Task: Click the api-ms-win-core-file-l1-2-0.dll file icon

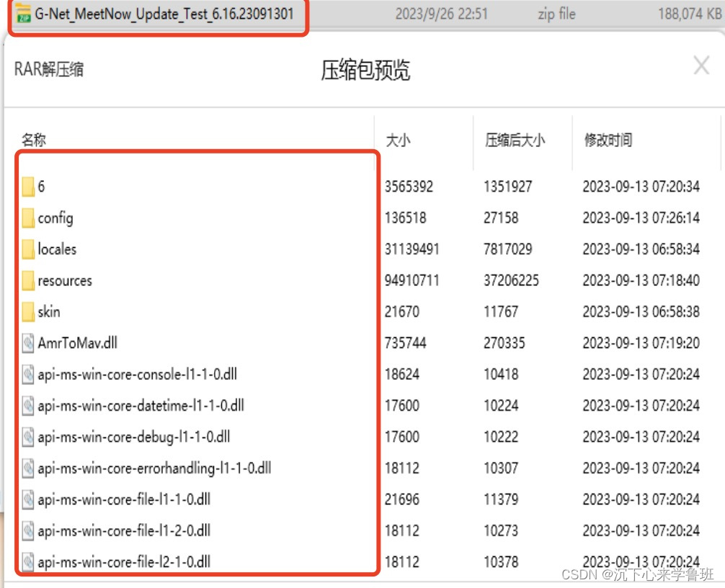Action: click(28, 530)
